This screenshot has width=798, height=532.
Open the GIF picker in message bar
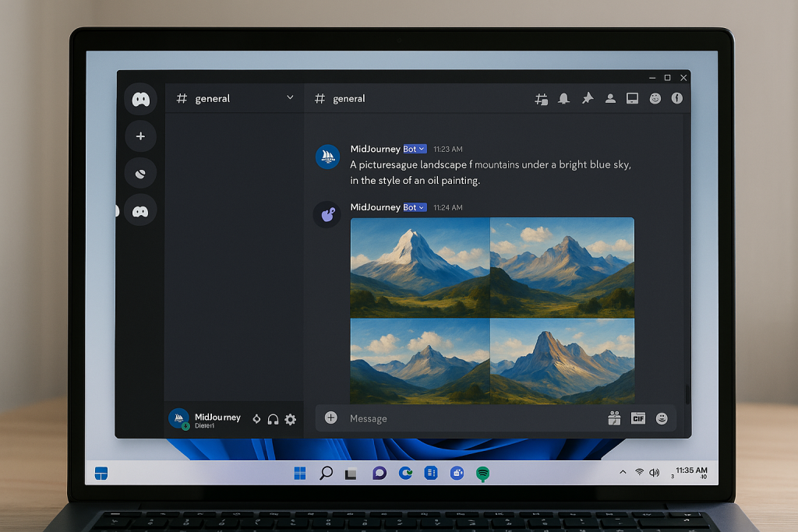click(x=637, y=418)
